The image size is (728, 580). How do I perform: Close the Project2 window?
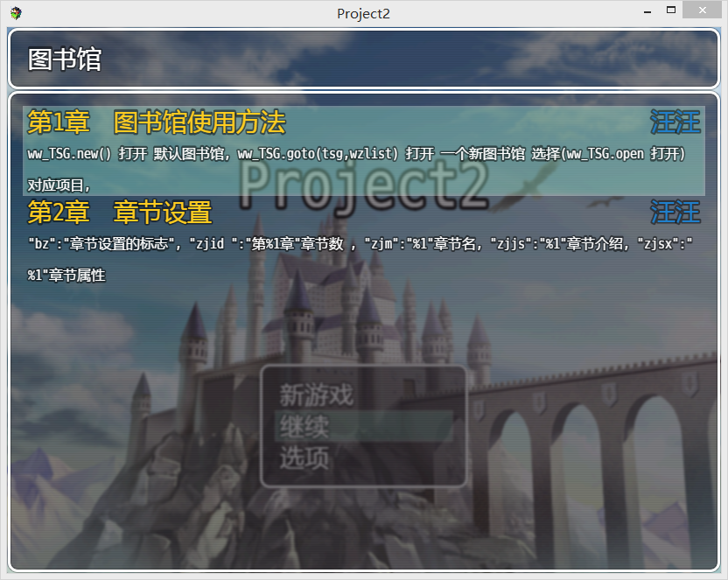pos(702,10)
